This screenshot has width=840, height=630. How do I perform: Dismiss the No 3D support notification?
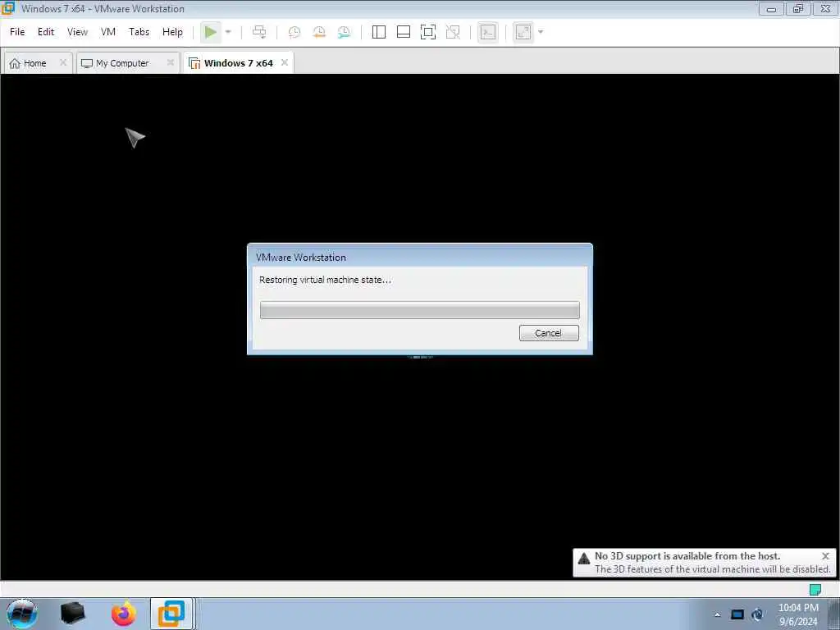click(x=825, y=555)
